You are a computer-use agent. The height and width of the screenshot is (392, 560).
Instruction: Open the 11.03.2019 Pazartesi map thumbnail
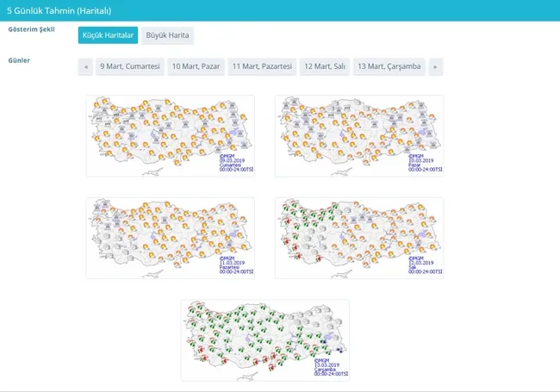point(171,238)
